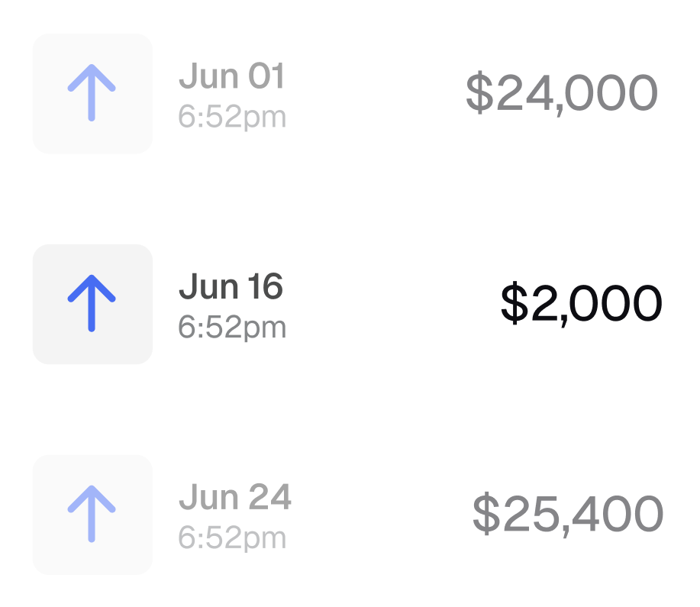Click the 6:52pm time under Jun 16
The width and height of the screenshot is (700, 607).
coord(232,328)
